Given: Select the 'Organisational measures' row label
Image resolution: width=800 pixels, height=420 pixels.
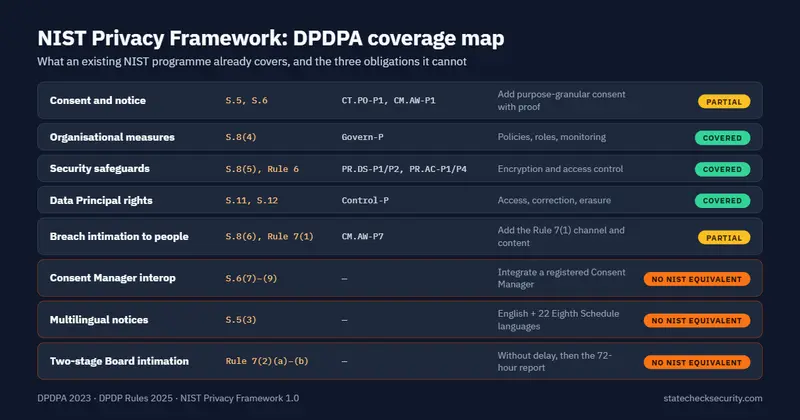Looking at the screenshot, I should click(112, 137).
